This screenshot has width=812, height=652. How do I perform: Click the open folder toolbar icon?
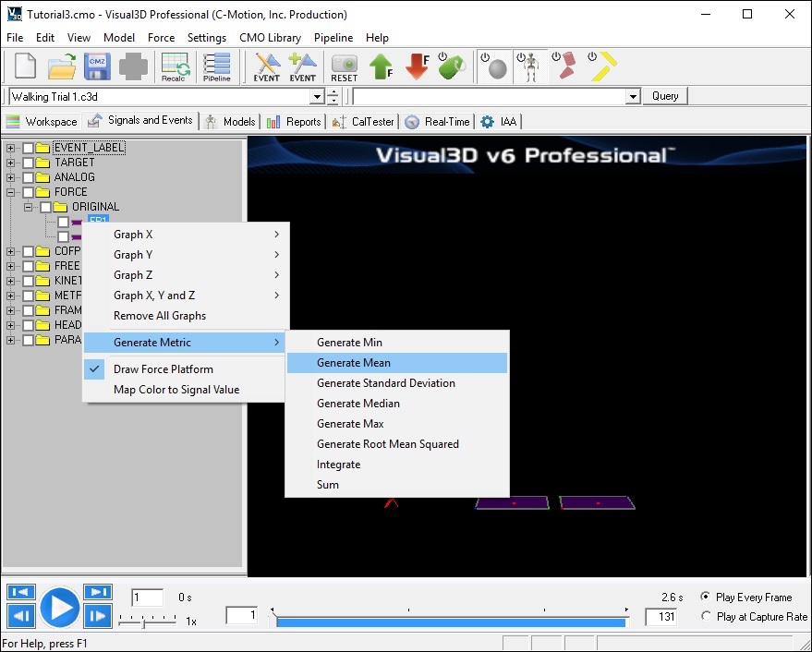tap(62, 66)
